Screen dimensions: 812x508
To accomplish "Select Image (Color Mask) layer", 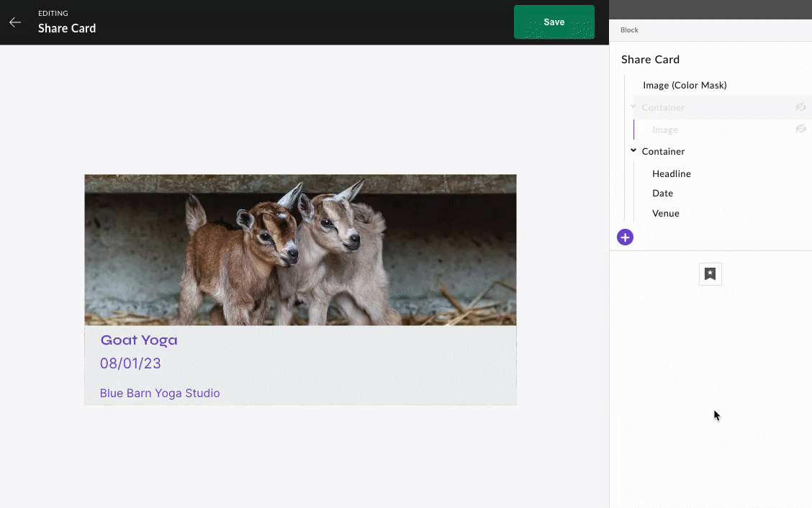I will [x=685, y=85].
